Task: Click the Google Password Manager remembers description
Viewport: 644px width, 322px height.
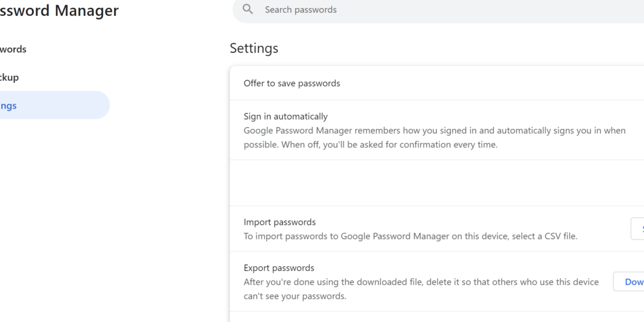Action: coord(434,137)
